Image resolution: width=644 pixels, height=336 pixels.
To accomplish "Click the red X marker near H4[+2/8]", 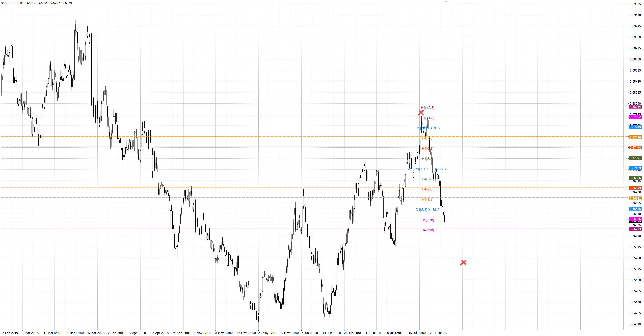I will tap(421, 113).
